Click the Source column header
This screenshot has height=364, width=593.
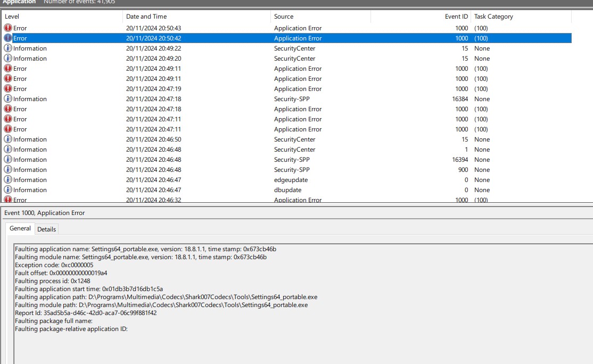tap(320, 16)
